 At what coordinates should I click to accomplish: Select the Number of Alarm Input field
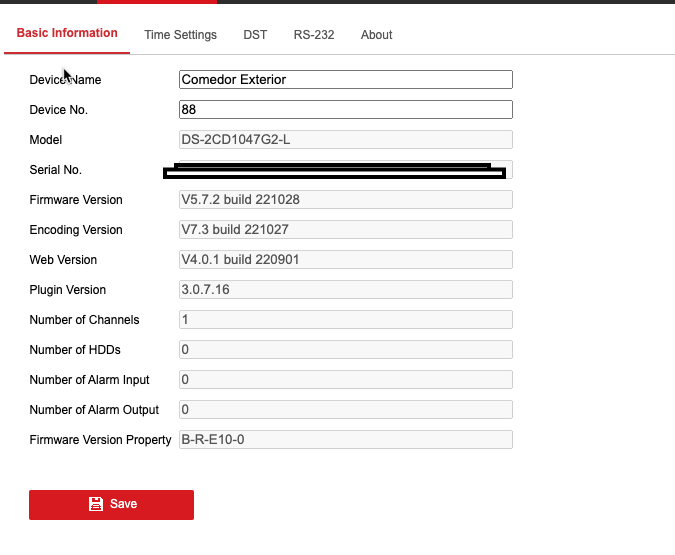click(345, 380)
